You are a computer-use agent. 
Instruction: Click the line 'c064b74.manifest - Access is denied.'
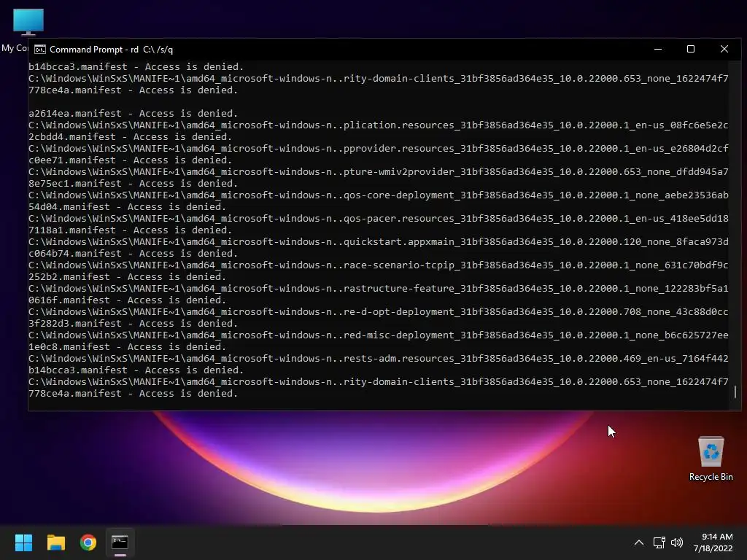pos(133,253)
